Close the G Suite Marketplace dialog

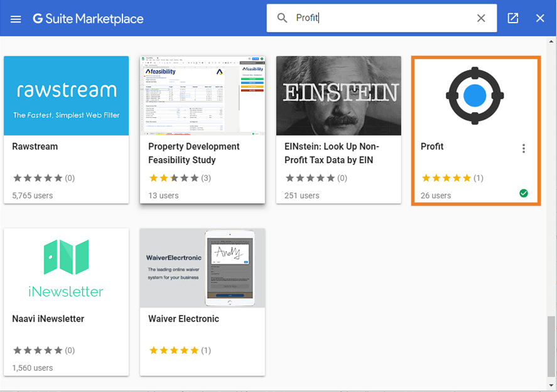coord(540,18)
